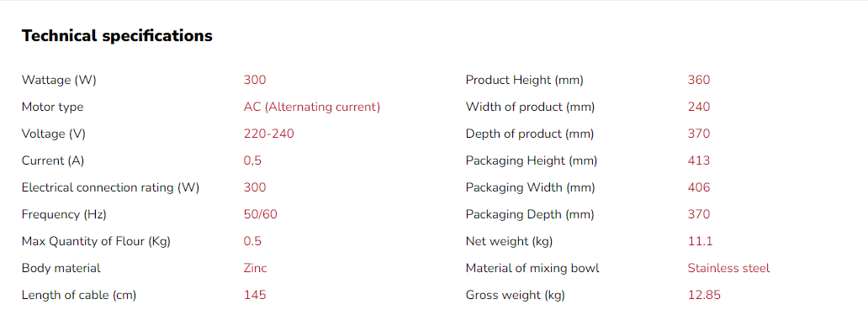Viewport: 868px width, 336px height.
Task: Click the Packaging Width value 406
Action: (699, 187)
